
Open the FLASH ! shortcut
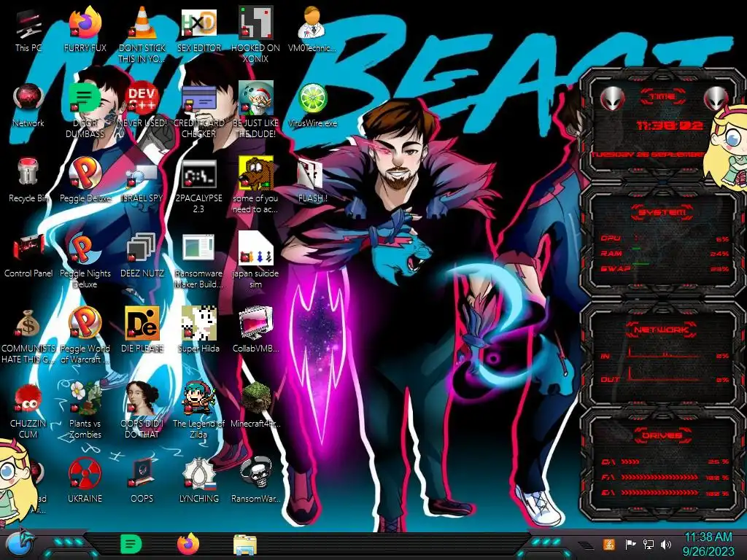point(312,180)
